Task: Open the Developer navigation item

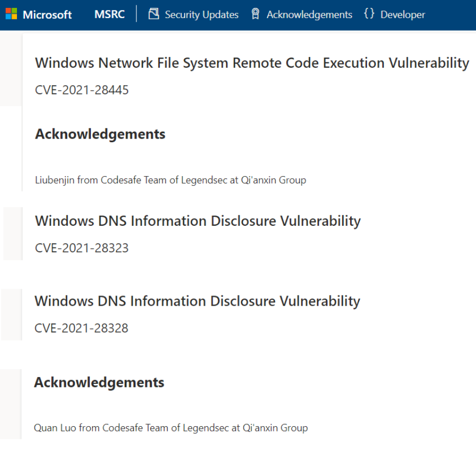Action: coord(395,14)
